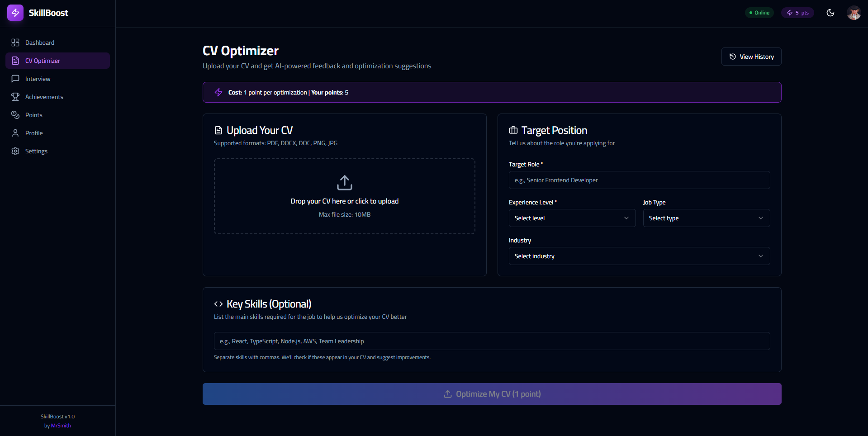This screenshot has width=868, height=436.
Task: Switch to the Interview section
Action: (x=38, y=78)
